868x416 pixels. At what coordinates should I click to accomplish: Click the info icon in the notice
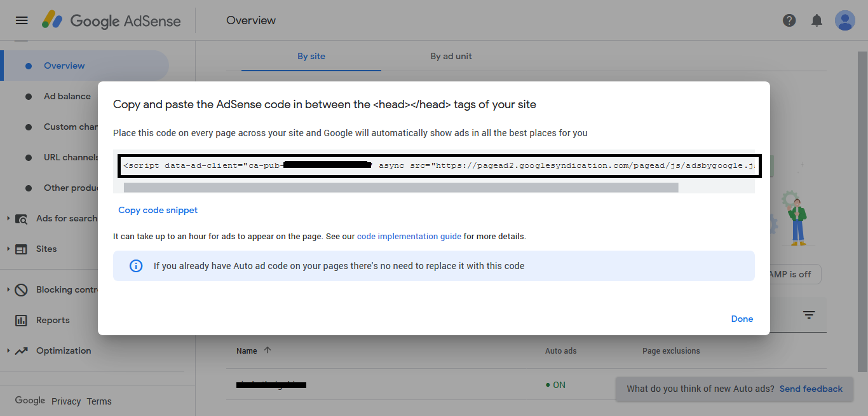[136, 266]
